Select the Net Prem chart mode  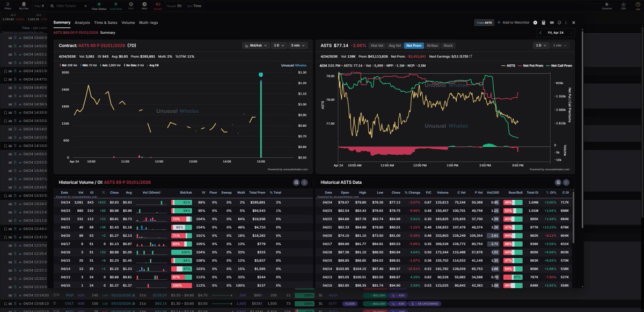(x=413, y=46)
